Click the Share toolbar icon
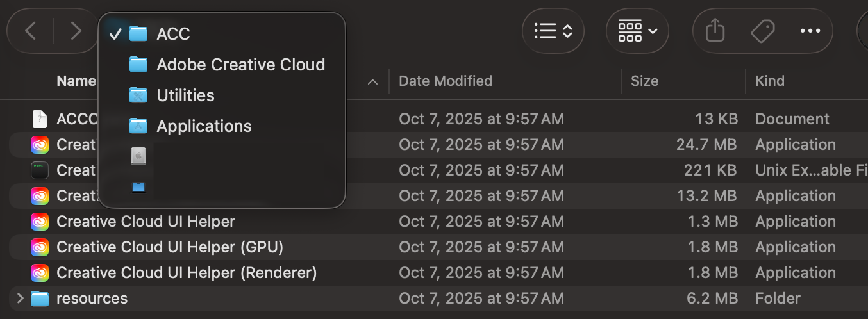This screenshot has height=319, width=868. [x=714, y=31]
